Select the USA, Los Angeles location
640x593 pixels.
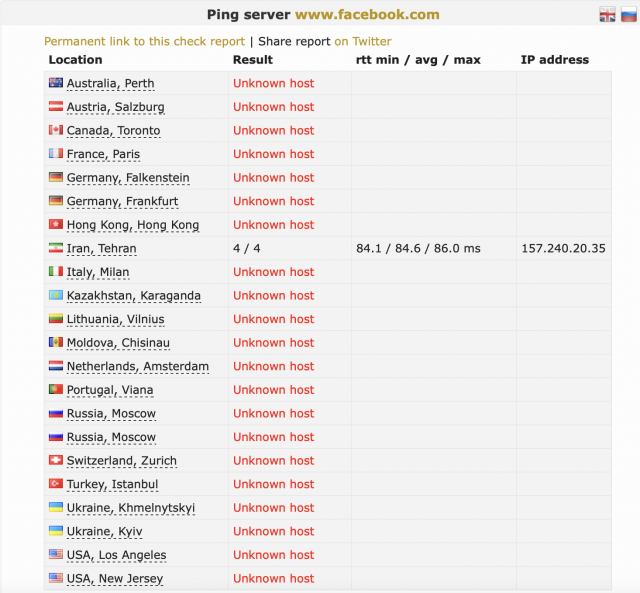pyautogui.click(x=116, y=555)
